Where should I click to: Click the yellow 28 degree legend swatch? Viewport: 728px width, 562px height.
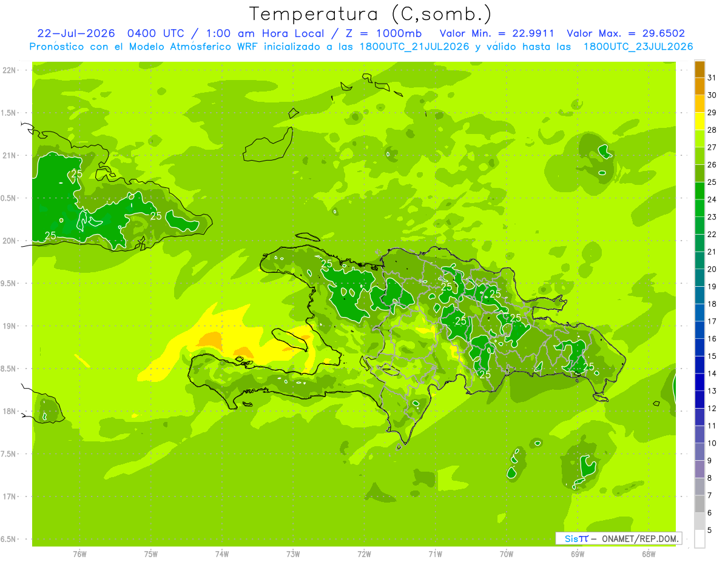(x=699, y=121)
